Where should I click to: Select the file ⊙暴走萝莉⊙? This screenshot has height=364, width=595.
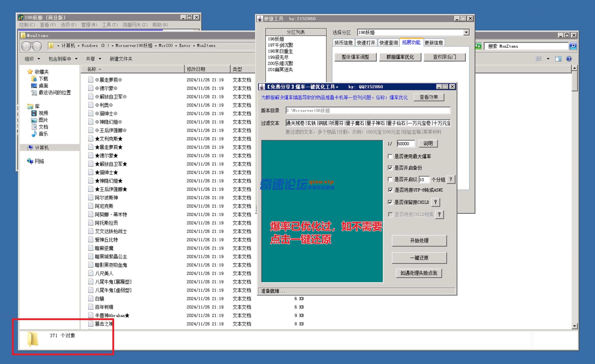[x=108, y=80]
